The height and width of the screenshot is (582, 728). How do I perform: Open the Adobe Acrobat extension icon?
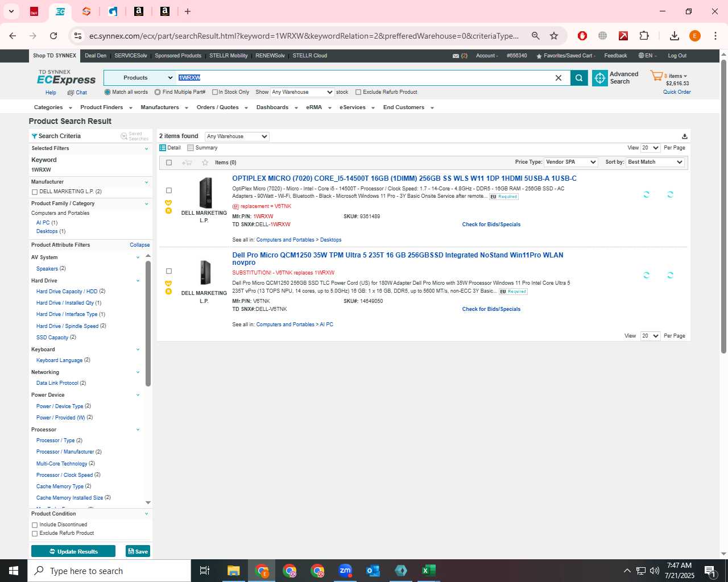coord(623,36)
